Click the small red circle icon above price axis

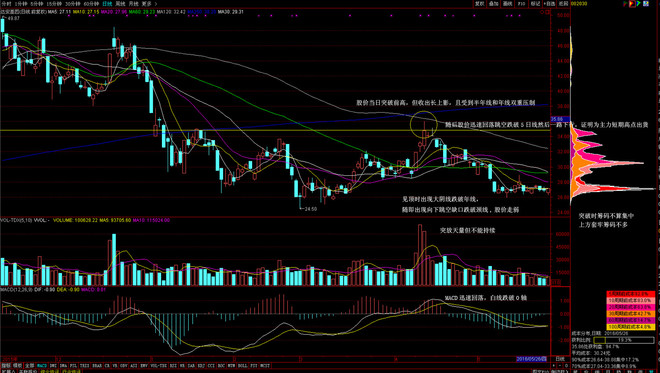pos(542,12)
